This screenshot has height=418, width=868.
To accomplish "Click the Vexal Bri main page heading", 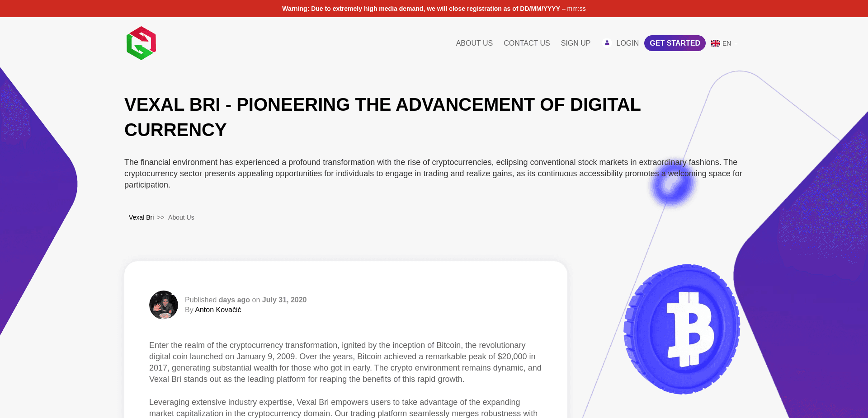I will pyautogui.click(x=382, y=117).
